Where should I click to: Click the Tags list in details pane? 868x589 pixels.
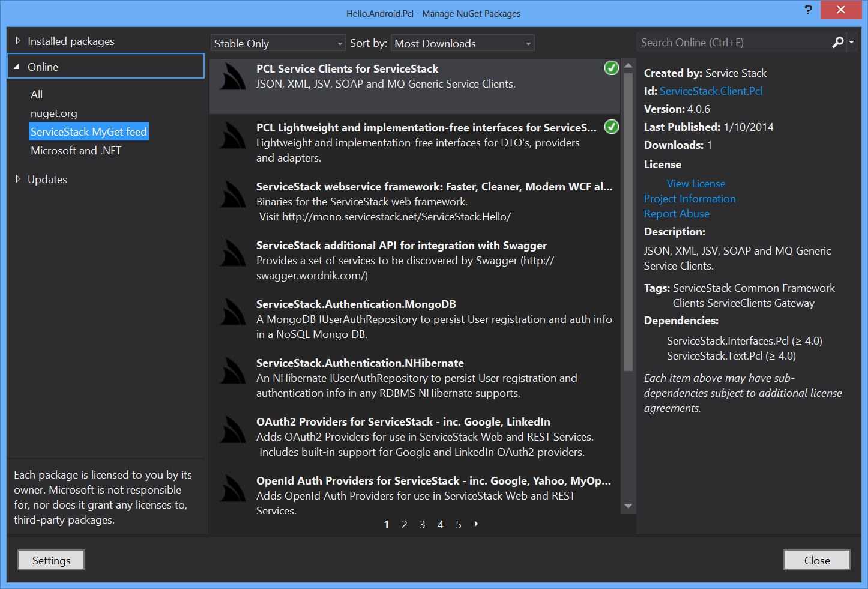tap(754, 295)
